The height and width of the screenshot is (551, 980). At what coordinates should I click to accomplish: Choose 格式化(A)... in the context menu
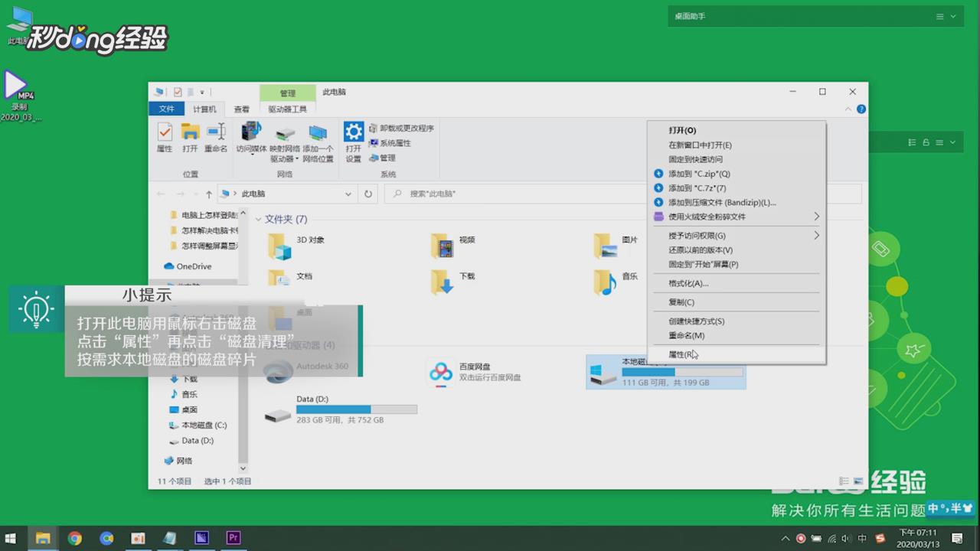click(x=737, y=283)
